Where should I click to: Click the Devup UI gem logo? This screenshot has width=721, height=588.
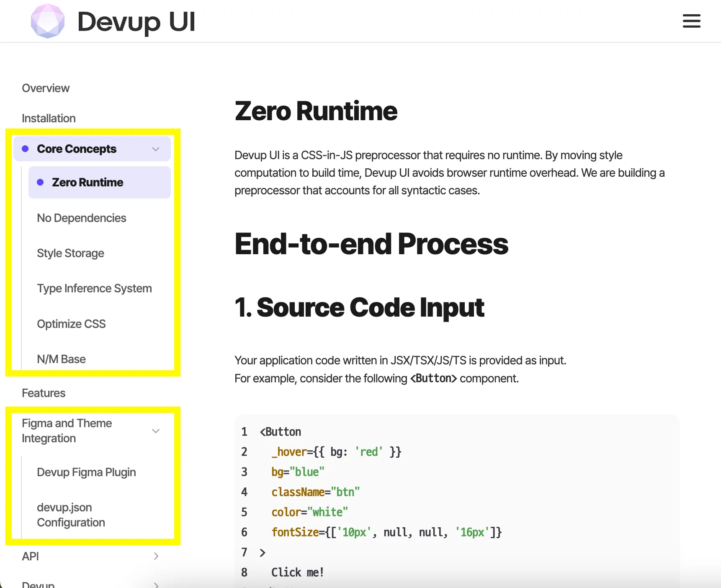coord(48,21)
